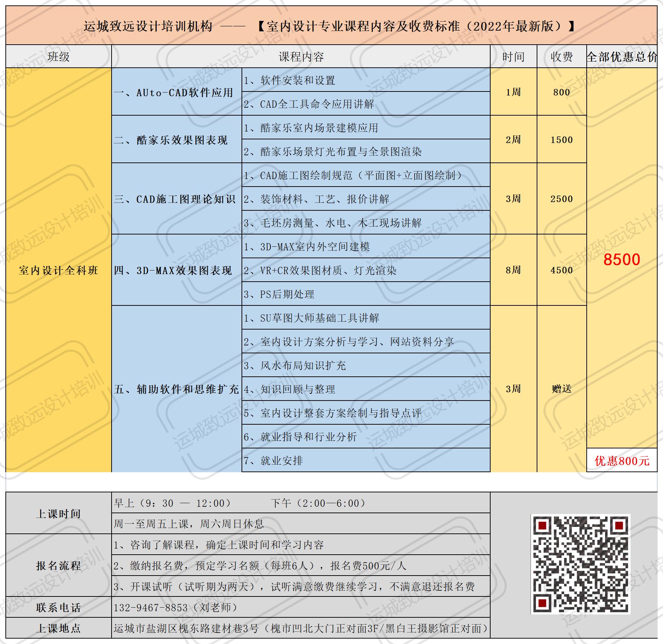Click the 全部优惠总价 column header
This screenshot has width=663, height=644.
(x=622, y=57)
